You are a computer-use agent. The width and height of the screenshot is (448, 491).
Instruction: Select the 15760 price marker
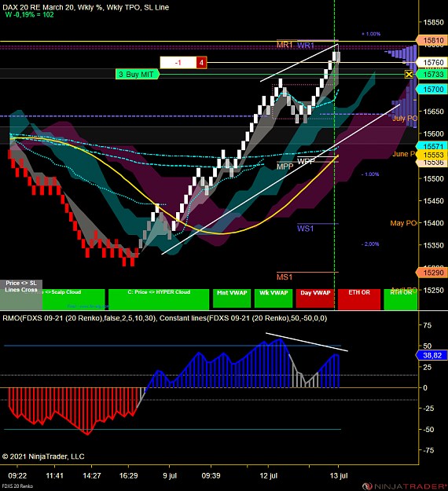431,63
